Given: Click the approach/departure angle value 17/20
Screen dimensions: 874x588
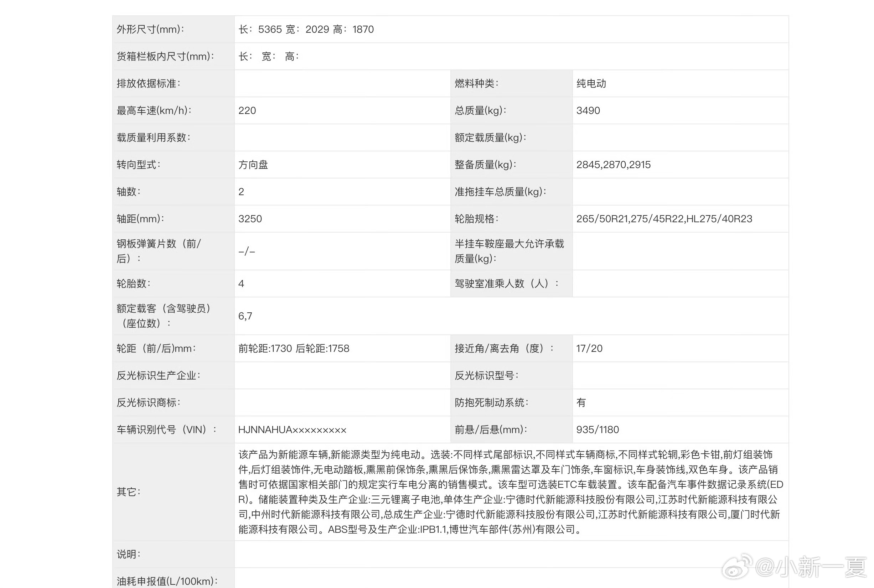Looking at the screenshot, I should [589, 348].
